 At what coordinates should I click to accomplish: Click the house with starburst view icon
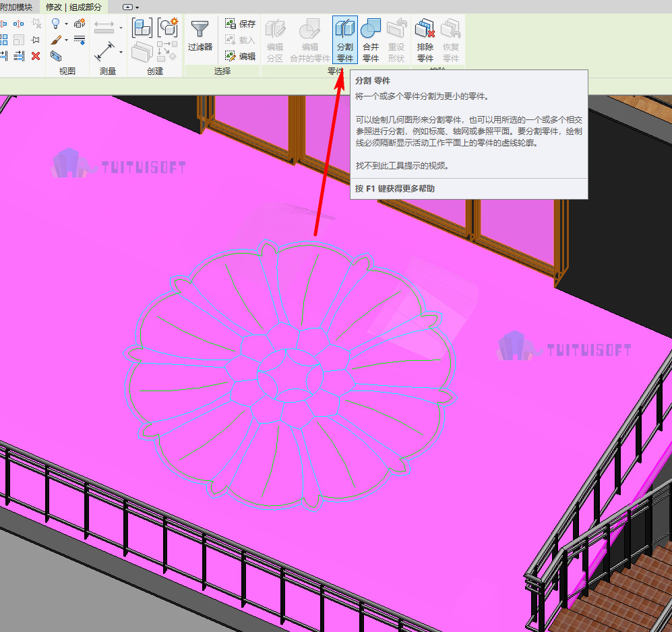tap(80, 23)
